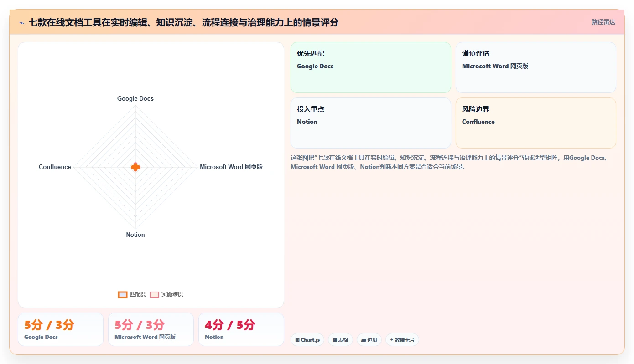Click the Google Docs axis label on the radar

point(135,98)
